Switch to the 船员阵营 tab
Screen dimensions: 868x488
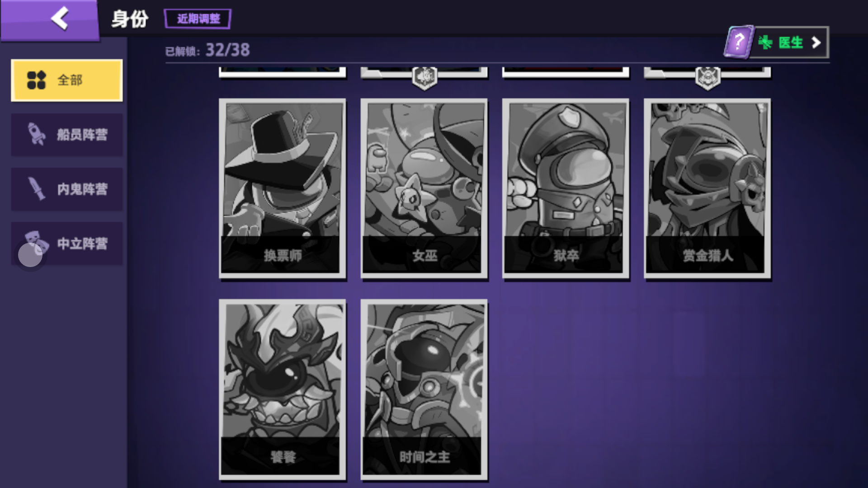point(67,135)
